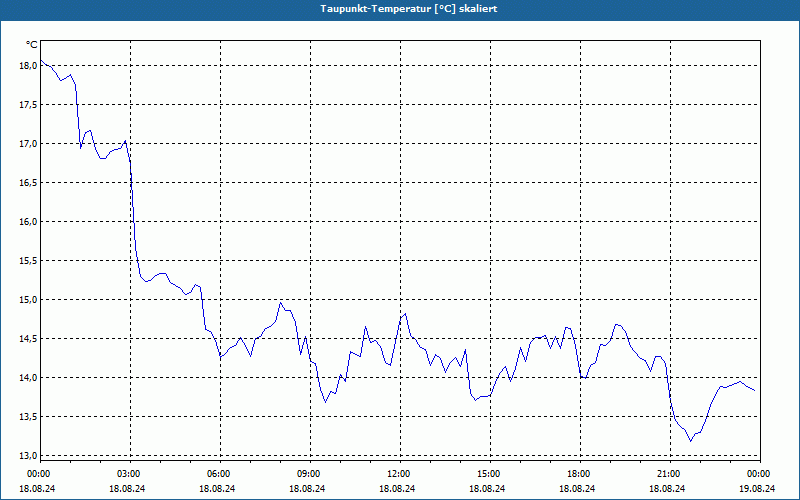The height and width of the screenshot is (500, 800).
Task: Click the °C unit label on the y-axis
Action: pyautogui.click(x=32, y=45)
